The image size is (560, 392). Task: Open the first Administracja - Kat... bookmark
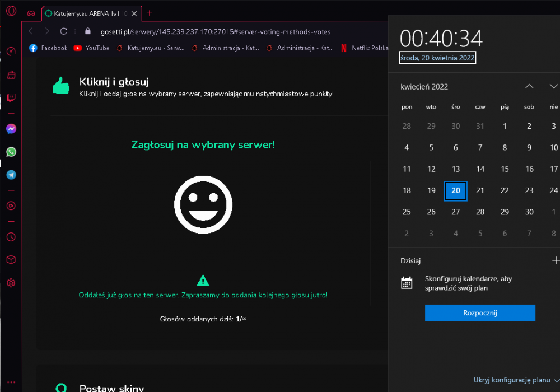pos(225,48)
